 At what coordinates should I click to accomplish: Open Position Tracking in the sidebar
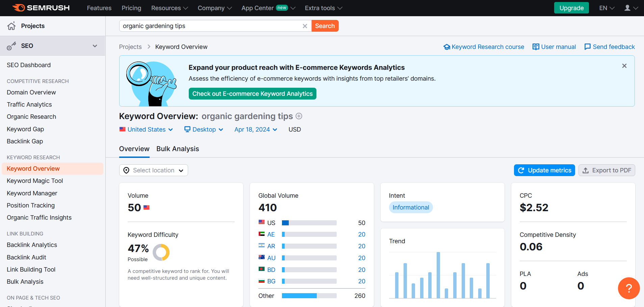point(31,205)
